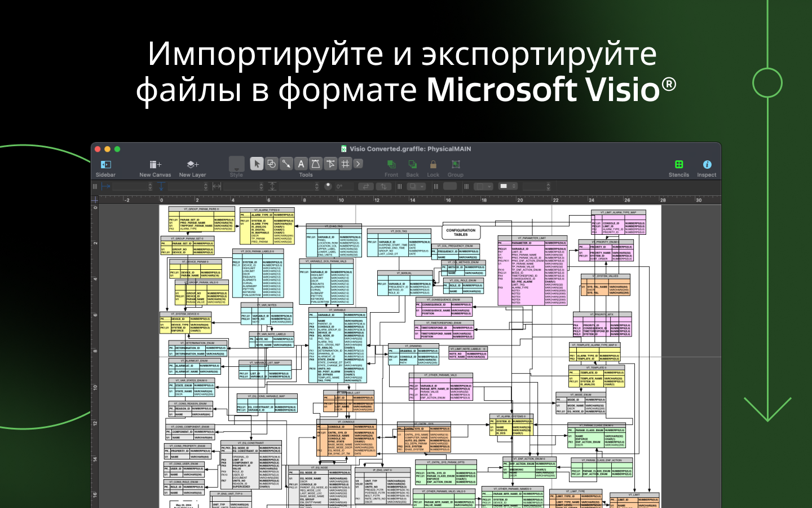Select the Text tool
Image resolution: width=812 pixels, height=508 pixels.
coord(301,164)
